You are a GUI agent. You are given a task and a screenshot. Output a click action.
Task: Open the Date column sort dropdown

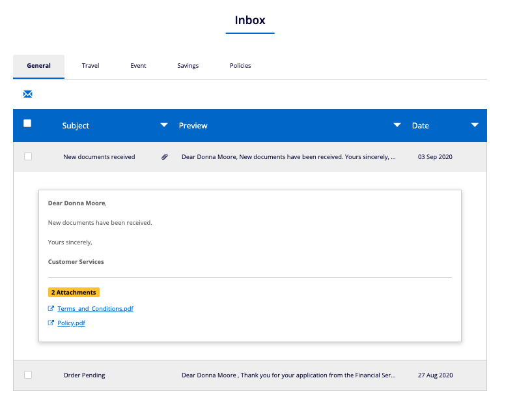[475, 125]
